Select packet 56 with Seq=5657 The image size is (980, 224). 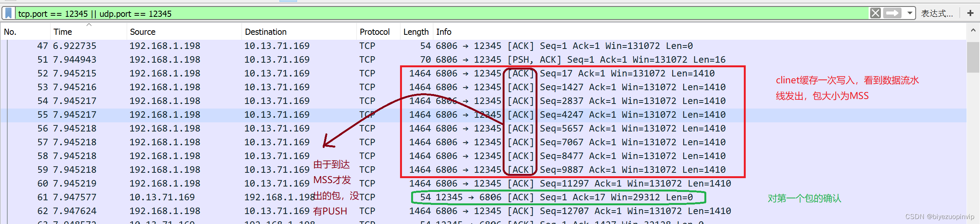(483, 128)
